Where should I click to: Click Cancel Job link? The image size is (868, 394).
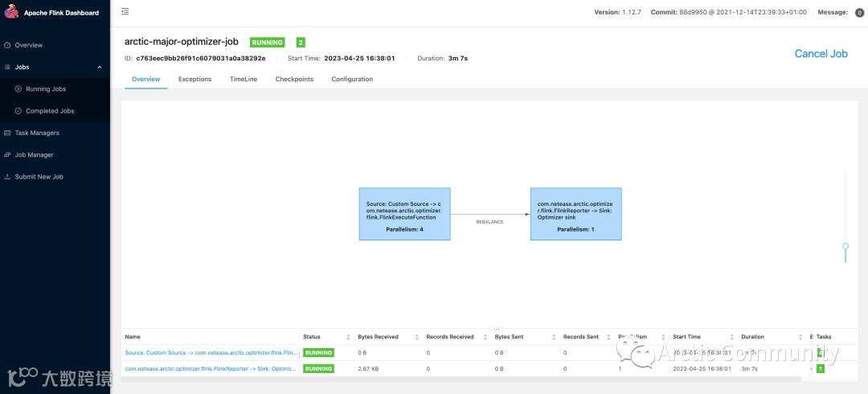pos(821,54)
